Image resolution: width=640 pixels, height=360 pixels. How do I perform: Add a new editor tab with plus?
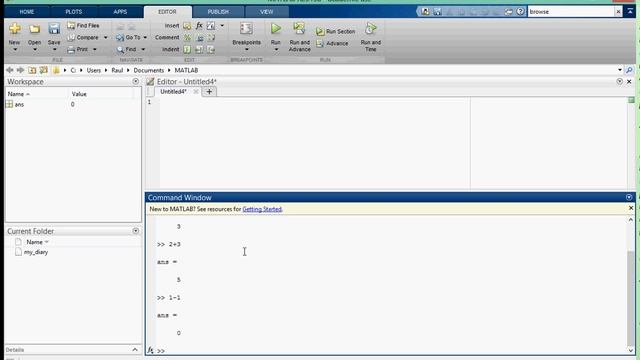[209, 91]
